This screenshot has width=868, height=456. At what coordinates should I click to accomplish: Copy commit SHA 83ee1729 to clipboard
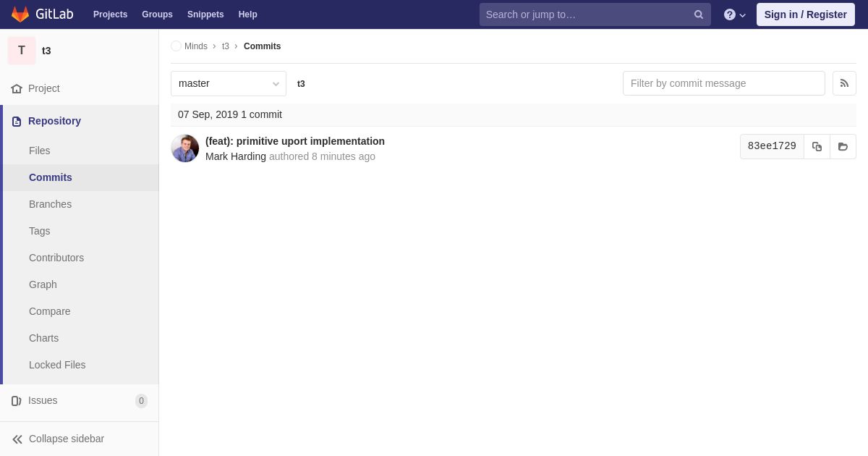click(817, 146)
